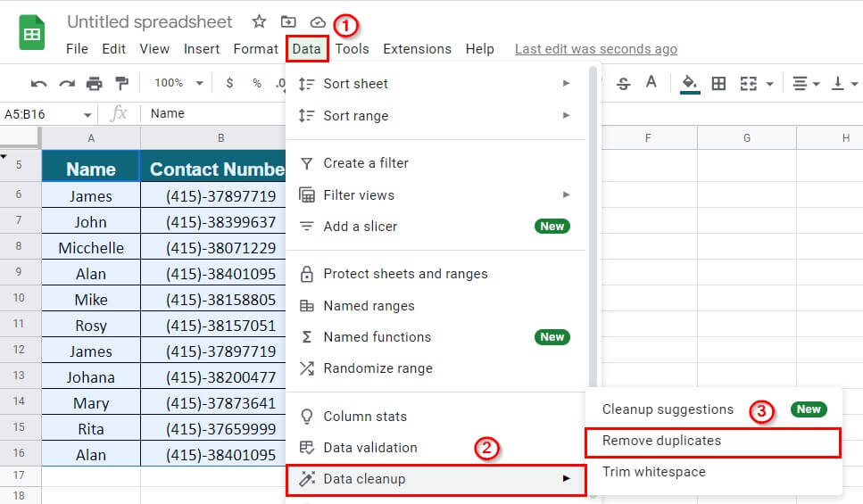Open the horizontal align dropdown
Screen dimensions: 863x504
pos(805,84)
